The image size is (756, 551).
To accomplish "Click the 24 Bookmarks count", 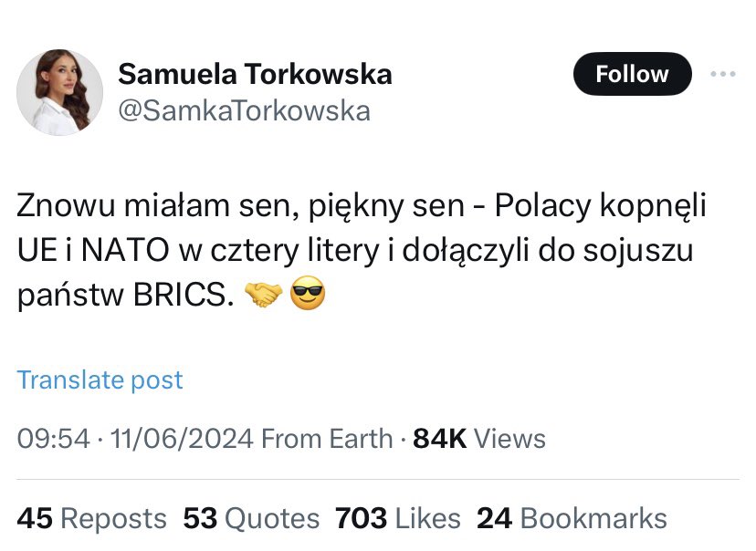I will point(572,519).
